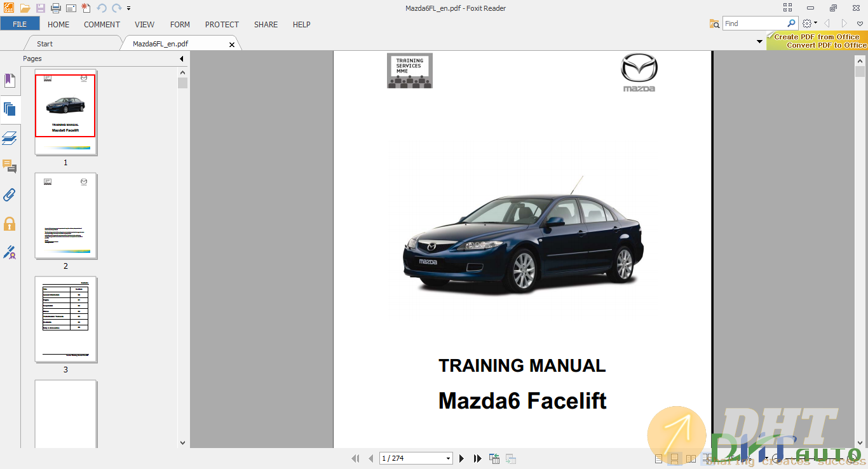This screenshot has height=469, width=868.
Task: Toggle full screen mode icon in title bar
Action: (788, 8)
